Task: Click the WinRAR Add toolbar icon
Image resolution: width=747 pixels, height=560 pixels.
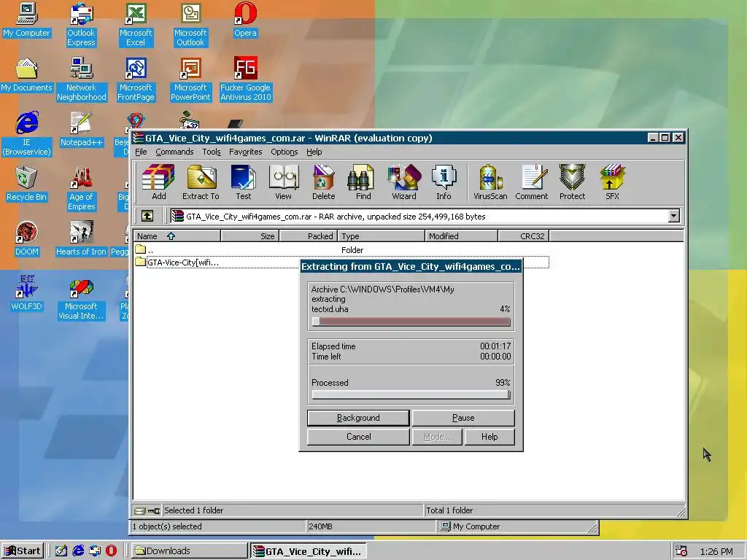Action: point(158,182)
